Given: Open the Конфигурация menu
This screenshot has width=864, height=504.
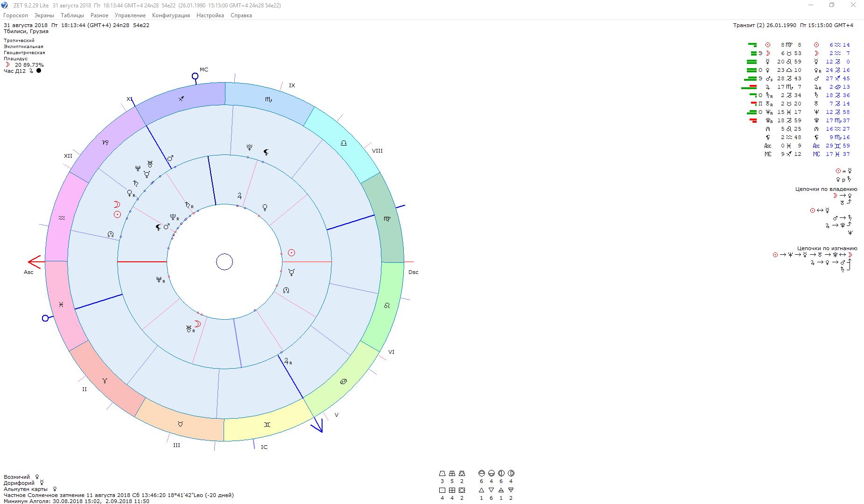Looking at the screenshot, I should 171,15.
